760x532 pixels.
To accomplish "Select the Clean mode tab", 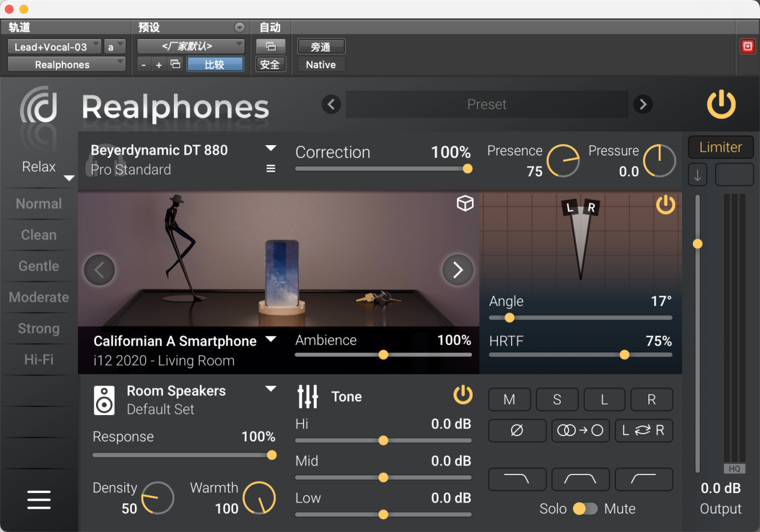I will [x=39, y=235].
